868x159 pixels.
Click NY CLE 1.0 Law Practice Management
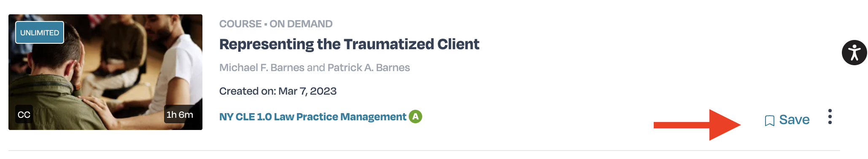(313, 117)
